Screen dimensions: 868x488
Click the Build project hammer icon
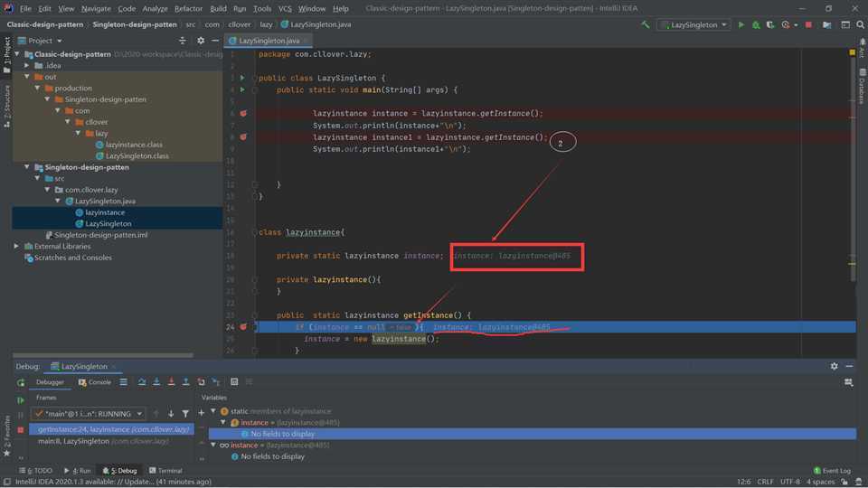(646, 24)
